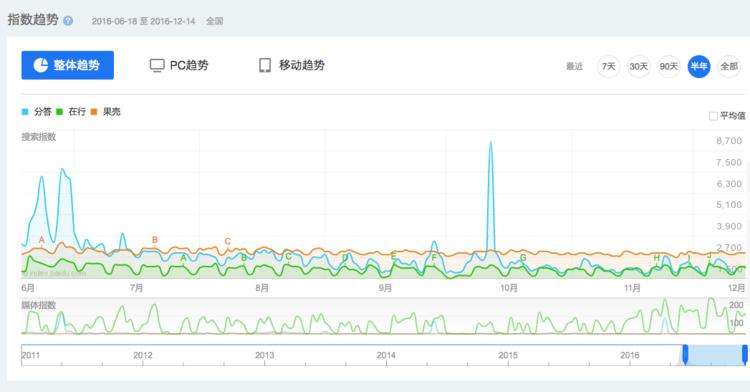Click 2014 on the year timeline
750x392 pixels.
(386, 355)
